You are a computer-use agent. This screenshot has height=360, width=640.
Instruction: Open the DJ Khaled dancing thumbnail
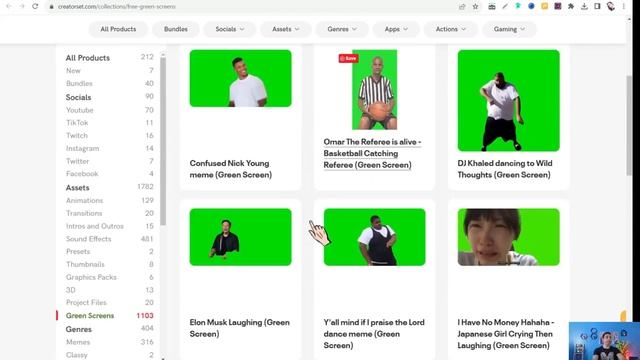509,100
